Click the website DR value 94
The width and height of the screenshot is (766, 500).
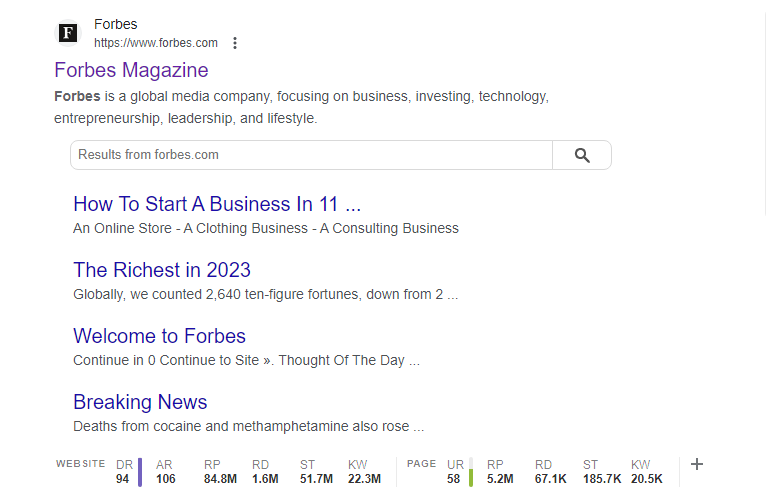[x=123, y=479]
